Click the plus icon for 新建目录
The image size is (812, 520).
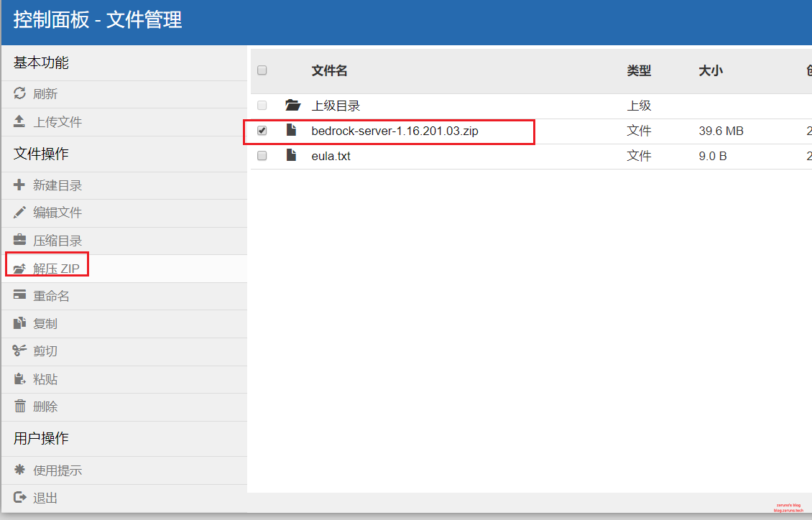tap(19, 185)
